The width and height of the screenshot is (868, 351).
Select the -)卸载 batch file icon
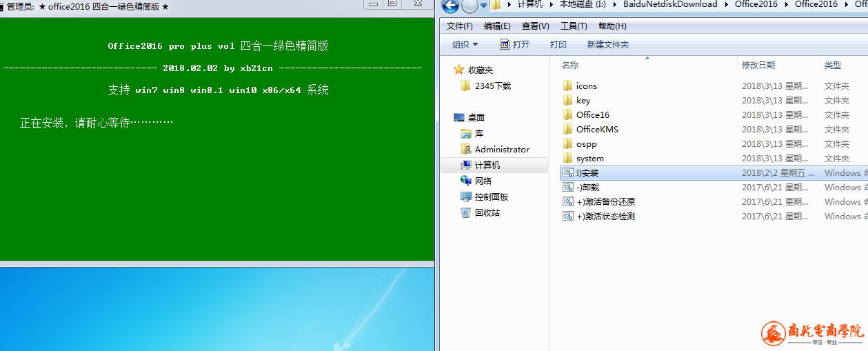point(567,187)
